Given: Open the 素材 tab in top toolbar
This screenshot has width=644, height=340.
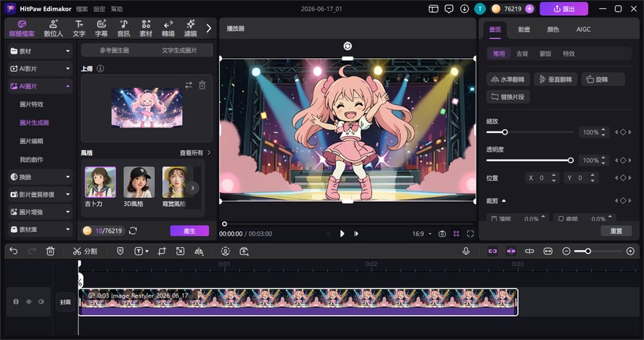Looking at the screenshot, I should (x=146, y=29).
